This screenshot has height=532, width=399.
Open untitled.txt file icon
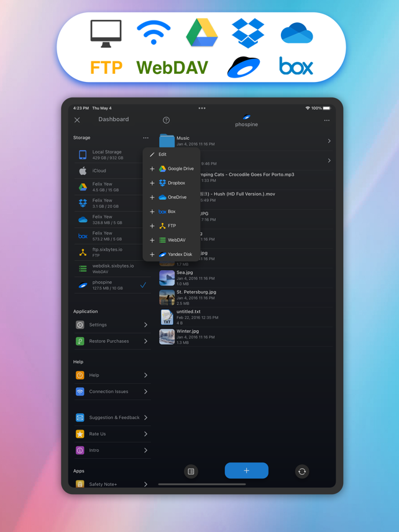(167, 317)
